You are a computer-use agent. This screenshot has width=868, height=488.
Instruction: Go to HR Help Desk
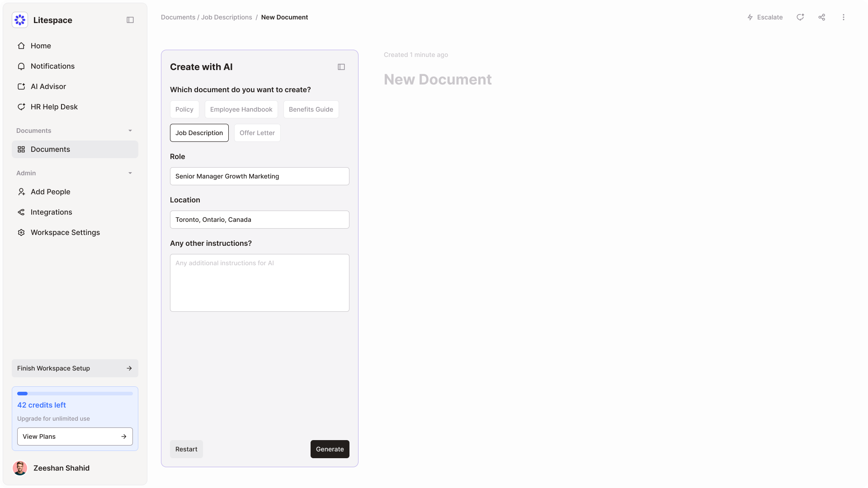[54, 107]
